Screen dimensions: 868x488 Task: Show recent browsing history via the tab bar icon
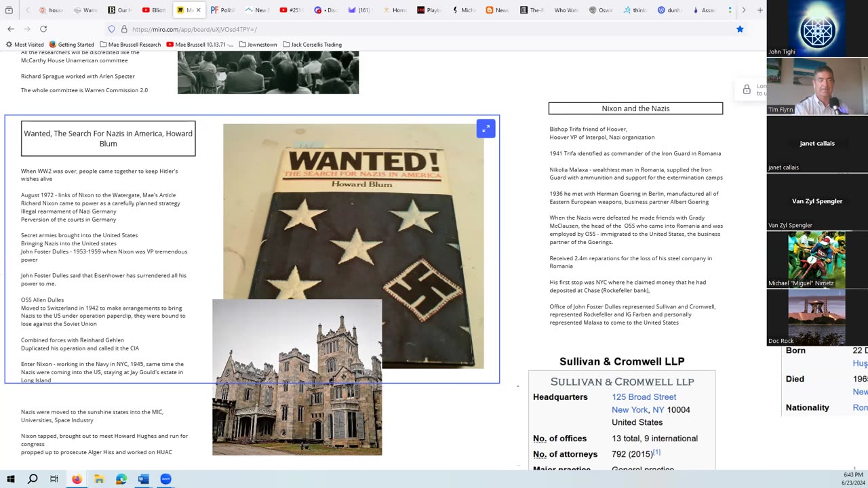point(9,10)
